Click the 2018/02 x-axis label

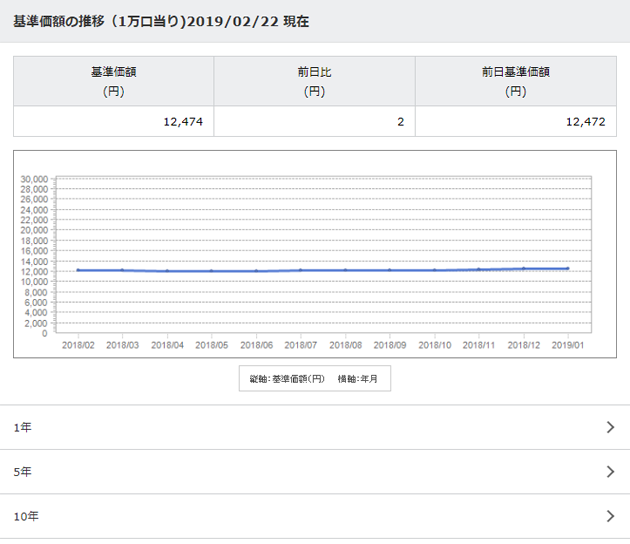[x=78, y=344]
